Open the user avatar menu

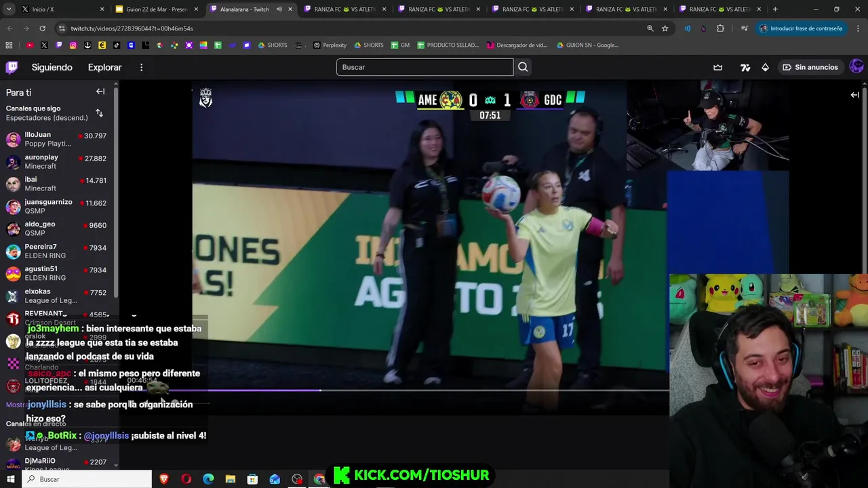856,66
